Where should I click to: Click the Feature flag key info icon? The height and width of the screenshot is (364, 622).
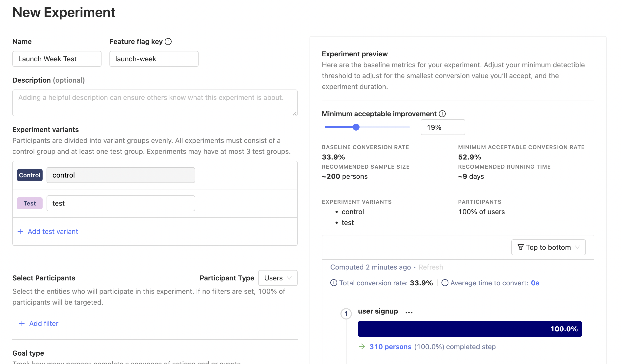pyautogui.click(x=168, y=42)
